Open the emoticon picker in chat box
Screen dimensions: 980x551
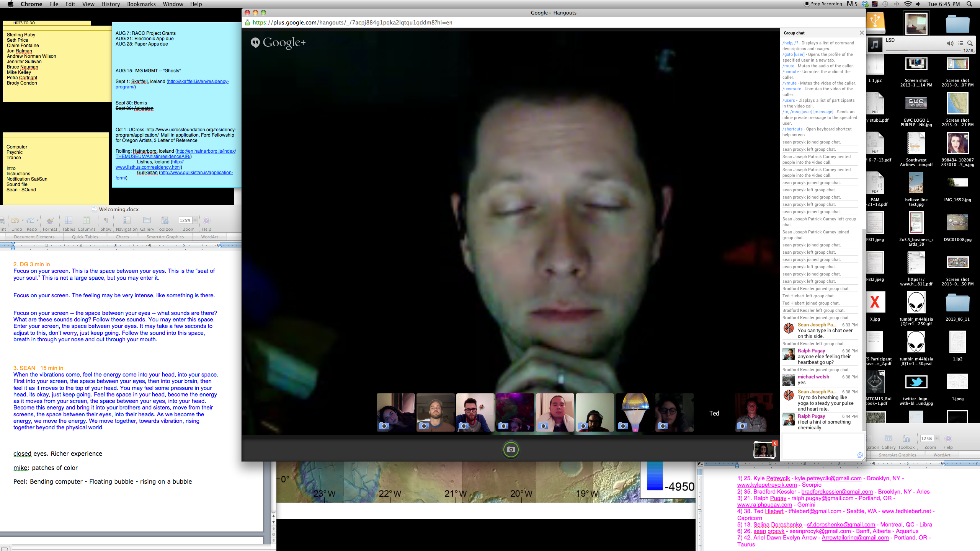tap(860, 455)
